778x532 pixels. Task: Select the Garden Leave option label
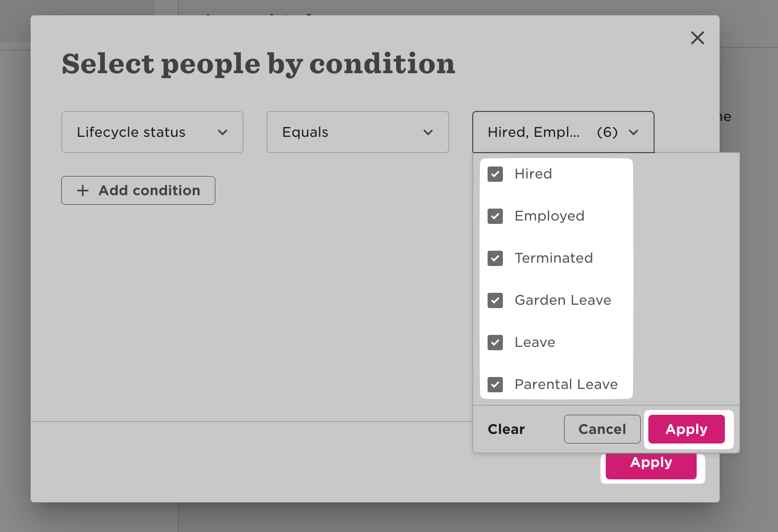click(x=563, y=300)
